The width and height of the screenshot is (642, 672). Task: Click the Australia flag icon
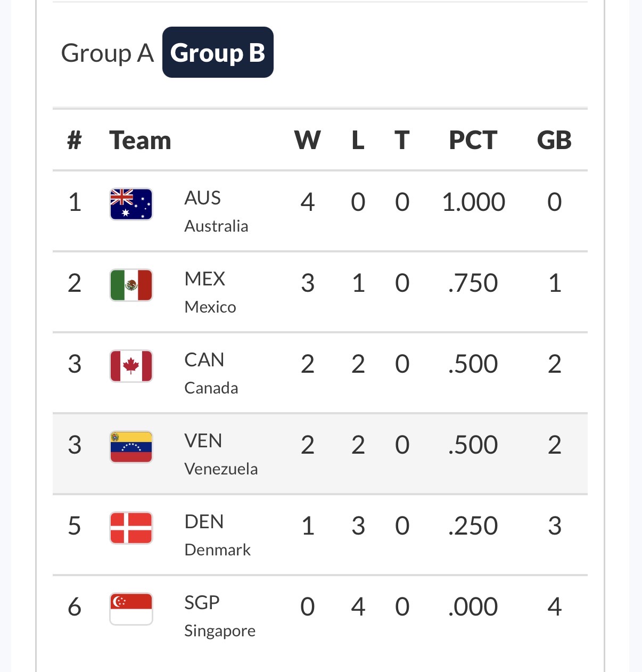[x=131, y=204]
